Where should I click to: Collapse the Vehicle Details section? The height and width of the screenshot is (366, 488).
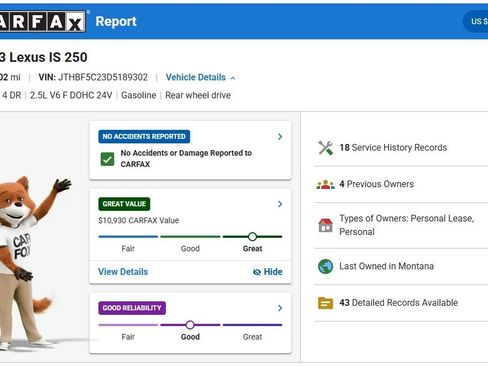201,77
